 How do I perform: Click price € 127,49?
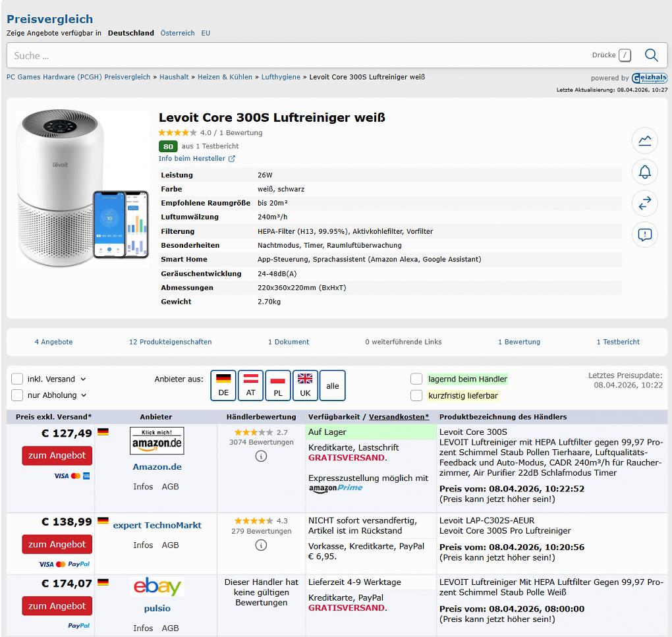click(67, 433)
